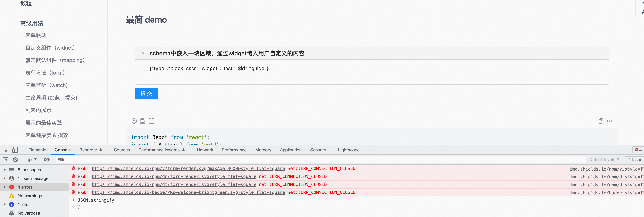Switch to the Sources tab

[122, 150]
